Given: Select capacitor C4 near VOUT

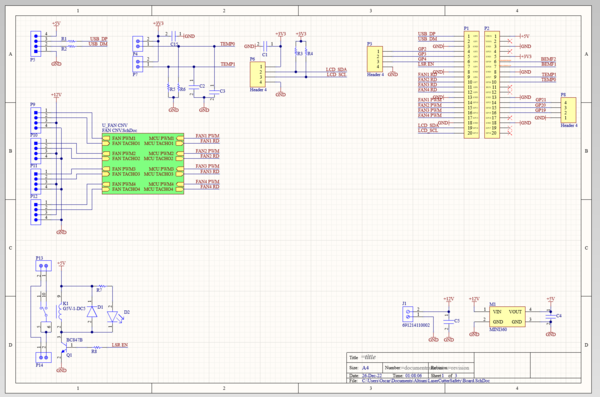Looking at the screenshot, I should [x=551, y=316].
